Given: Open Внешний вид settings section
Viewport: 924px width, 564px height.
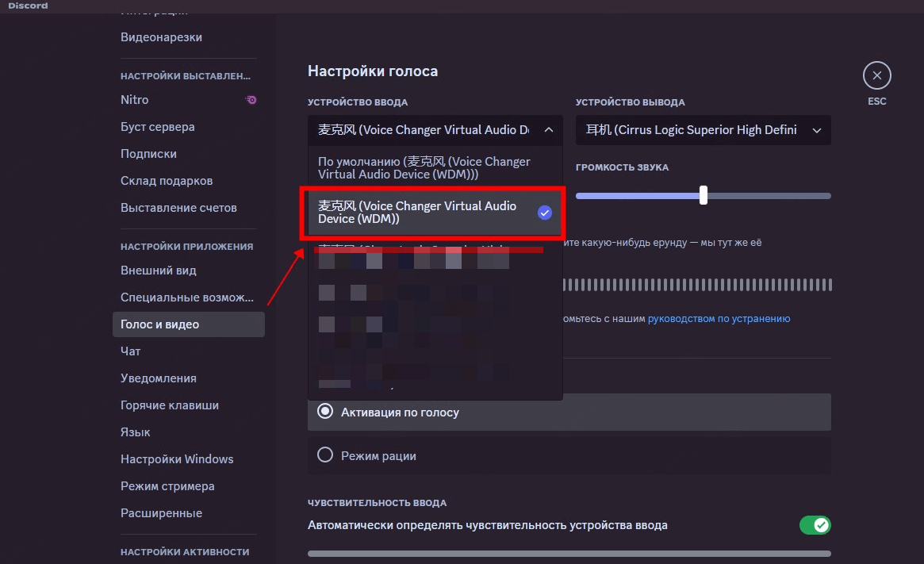Looking at the screenshot, I should coord(159,270).
